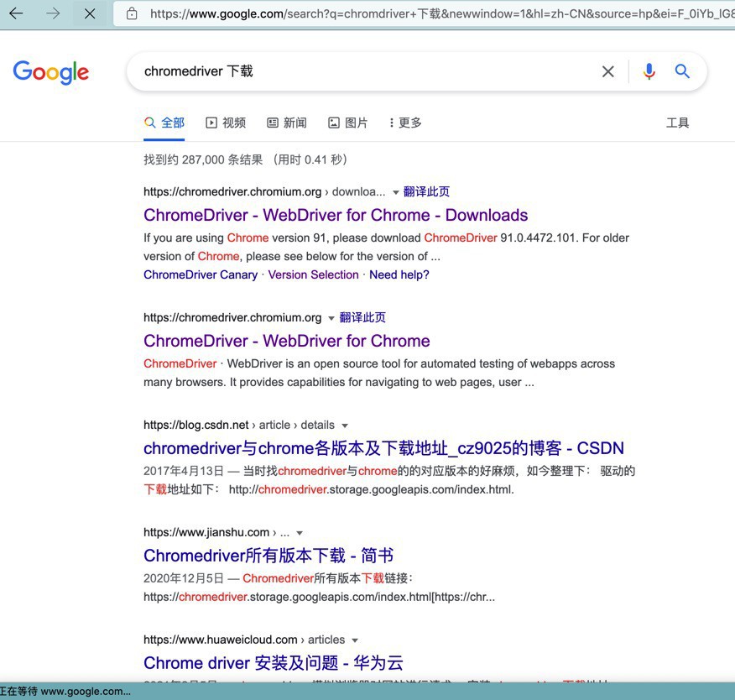Image resolution: width=735 pixels, height=700 pixels.
Task: Click the result count text 找到约 287,000 条结果
Action: (x=203, y=159)
